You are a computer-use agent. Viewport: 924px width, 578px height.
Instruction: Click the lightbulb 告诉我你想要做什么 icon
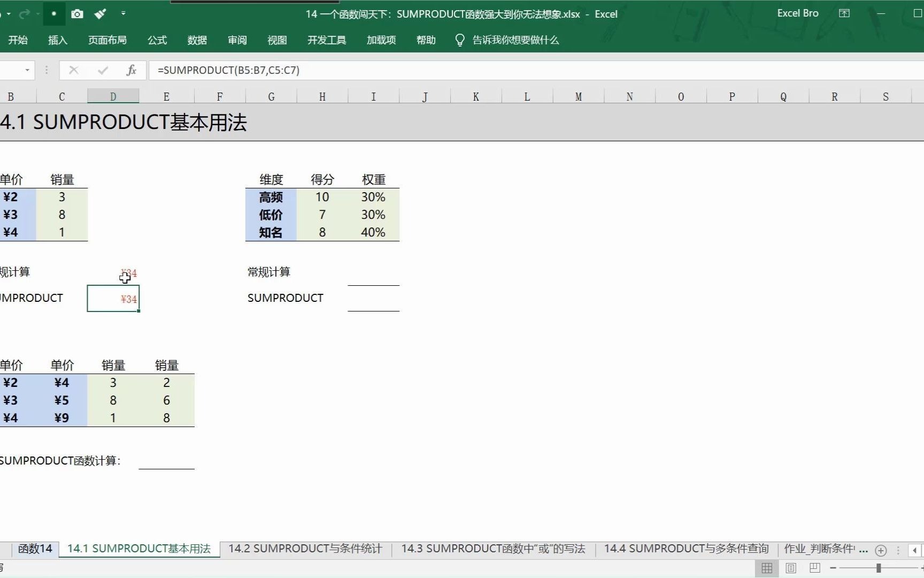pos(459,40)
